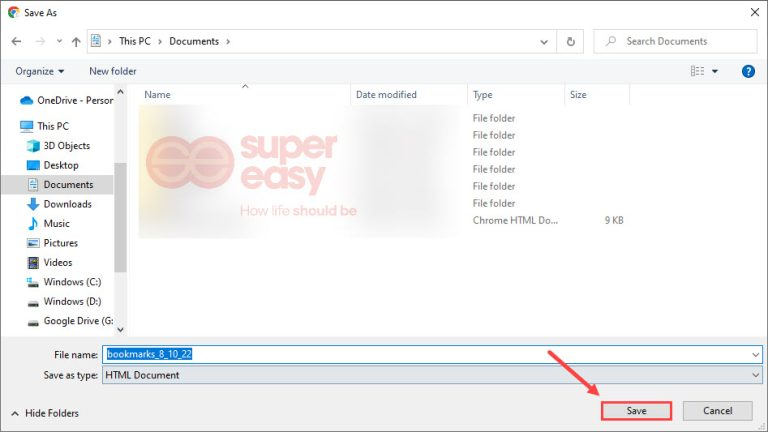768x432 pixels.
Task: Open Music folder in sidebar
Action: (x=56, y=224)
